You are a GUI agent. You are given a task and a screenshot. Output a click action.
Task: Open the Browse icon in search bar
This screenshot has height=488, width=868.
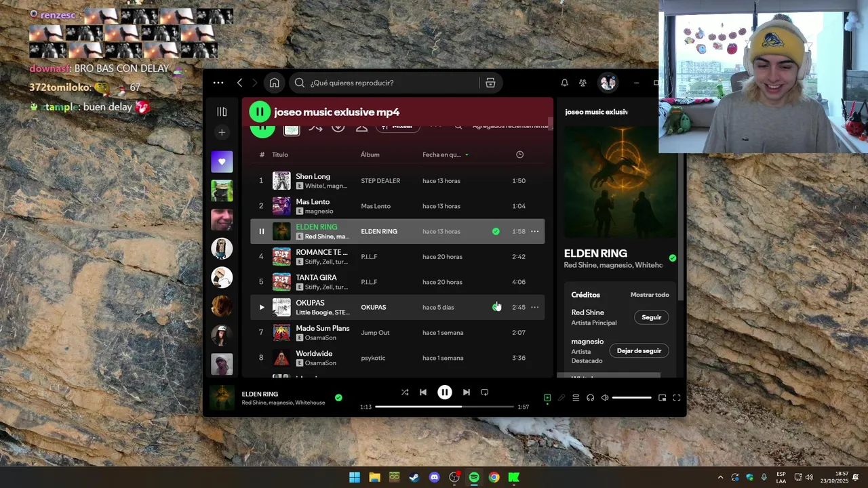[x=490, y=83]
